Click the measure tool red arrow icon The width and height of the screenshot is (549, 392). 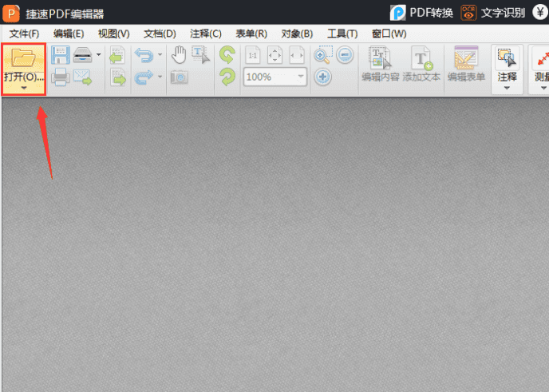pos(542,57)
